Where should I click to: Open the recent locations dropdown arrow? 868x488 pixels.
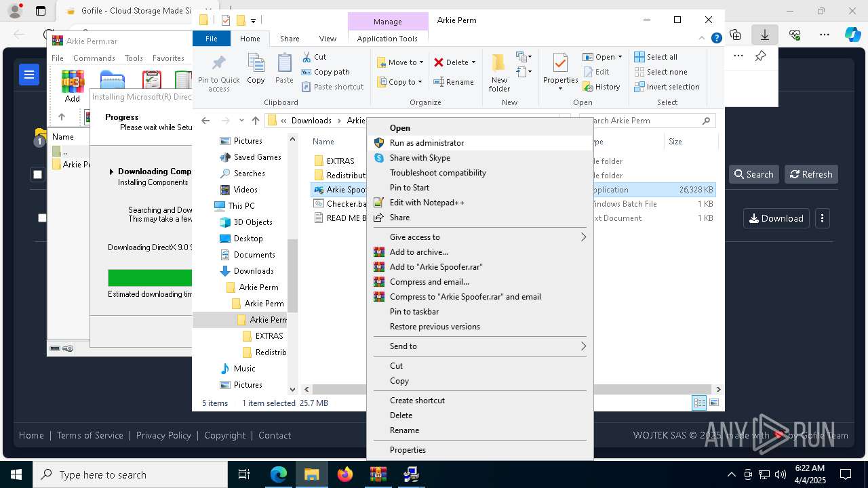coord(241,121)
